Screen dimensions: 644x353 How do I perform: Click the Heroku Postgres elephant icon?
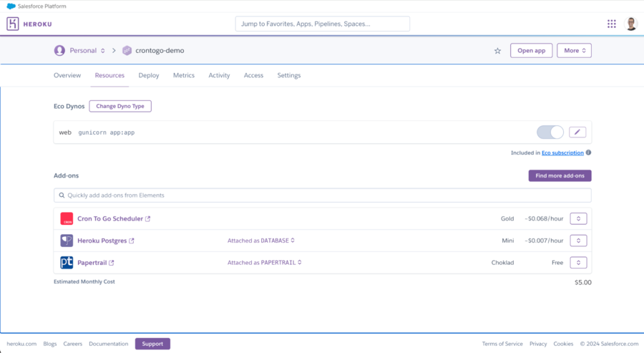67,241
